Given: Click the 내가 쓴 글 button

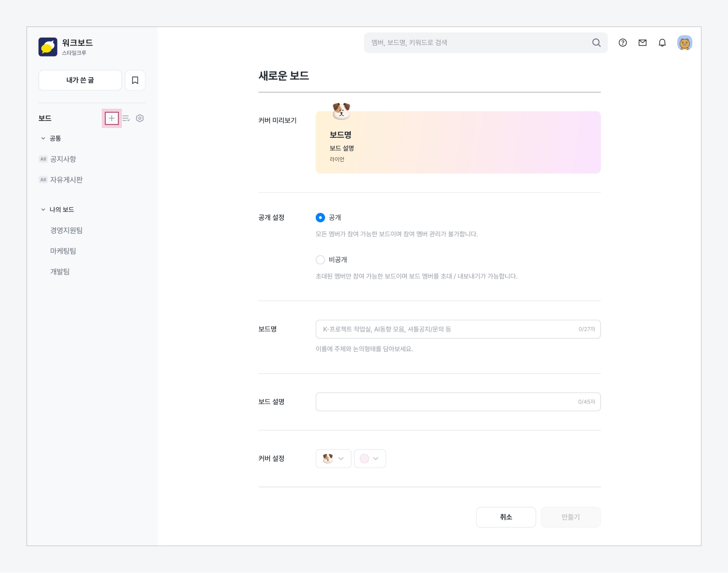Looking at the screenshot, I should point(80,80).
